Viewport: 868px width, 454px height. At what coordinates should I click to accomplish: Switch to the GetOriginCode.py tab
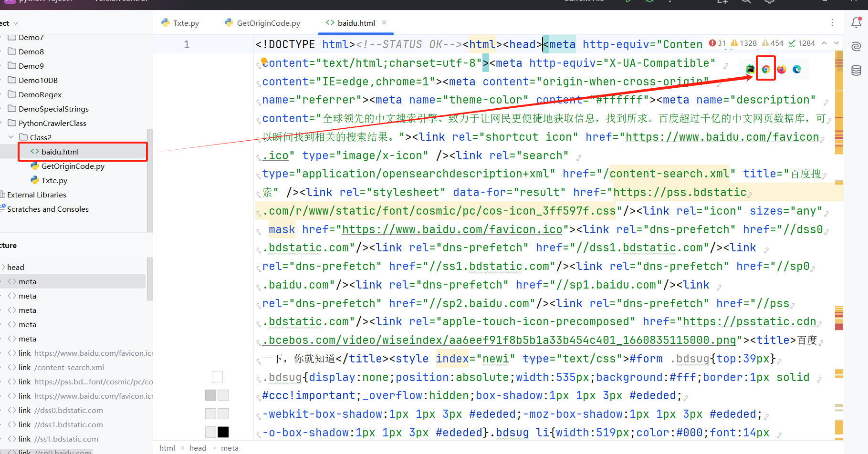coord(263,23)
